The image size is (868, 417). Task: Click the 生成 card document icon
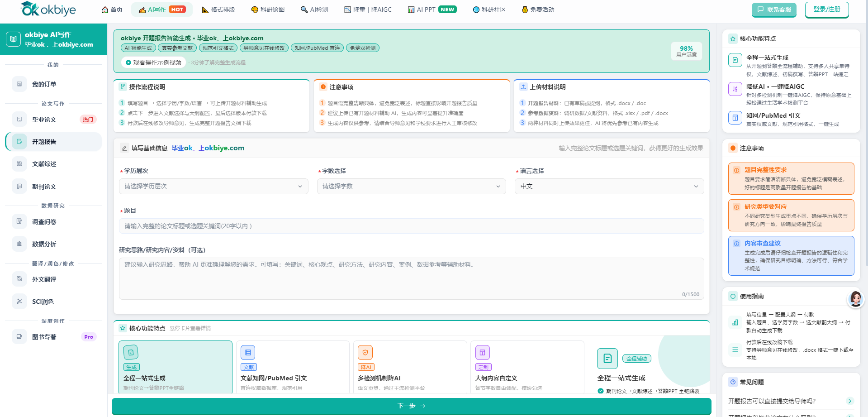(131, 352)
